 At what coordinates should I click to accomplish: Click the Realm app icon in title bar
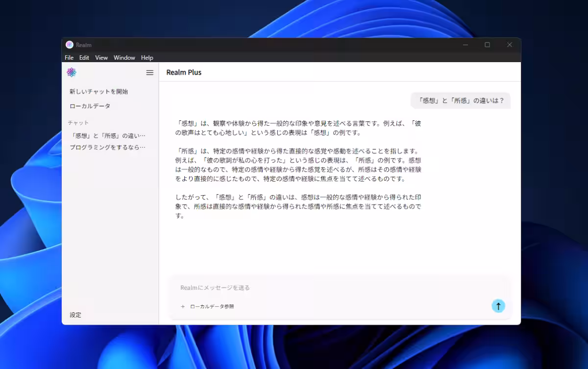(70, 45)
